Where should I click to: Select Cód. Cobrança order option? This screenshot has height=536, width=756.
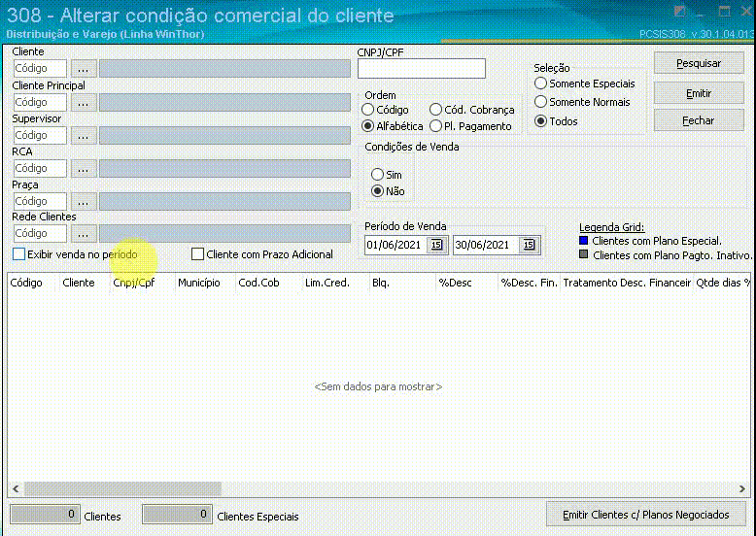(x=436, y=110)
